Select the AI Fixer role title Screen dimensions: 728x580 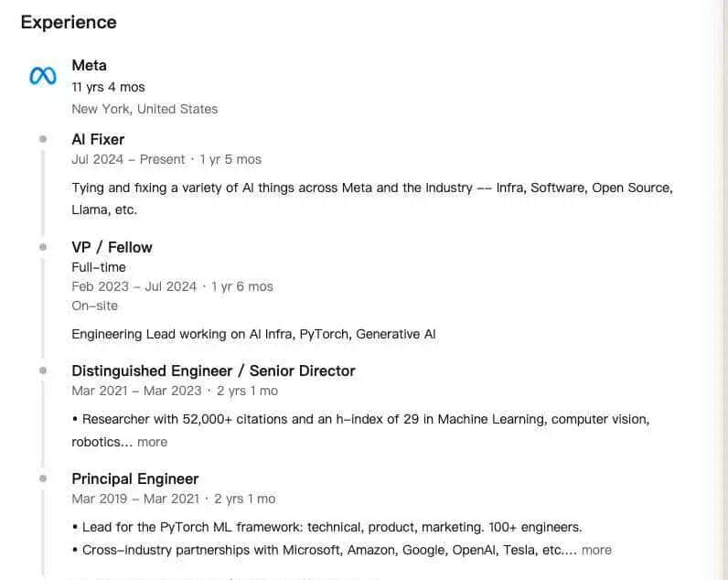pos(98,139)
